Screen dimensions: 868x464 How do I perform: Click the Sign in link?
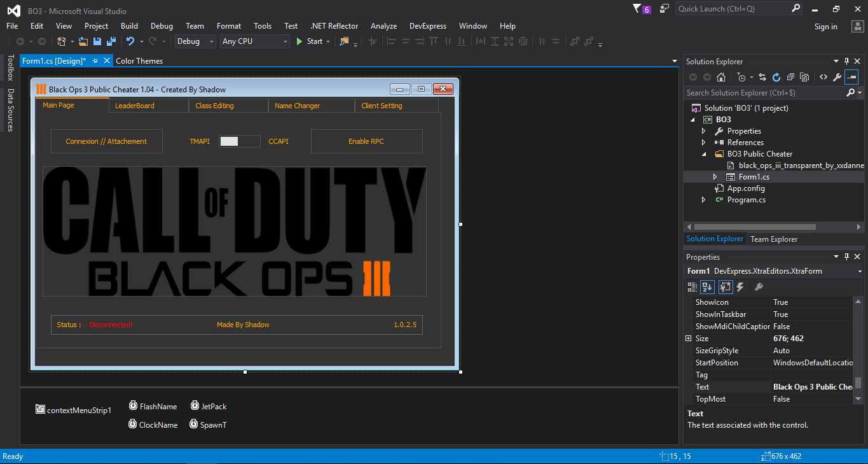[825, 27]
